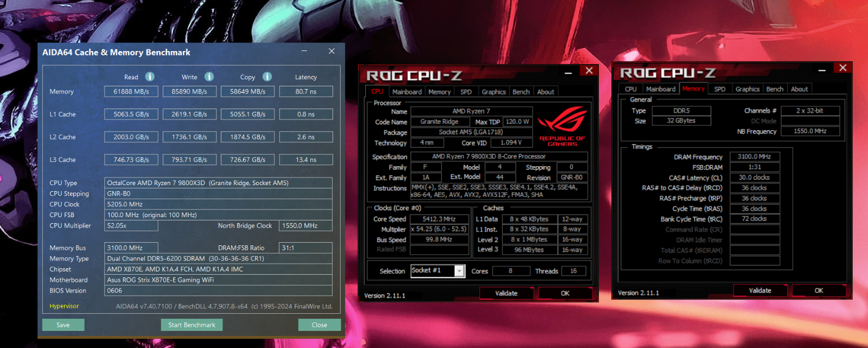Viewport: 868px width, 348px height.
Task: Click Core Speed value 5412.3 MHz
Action: click(x=439, y=219)
